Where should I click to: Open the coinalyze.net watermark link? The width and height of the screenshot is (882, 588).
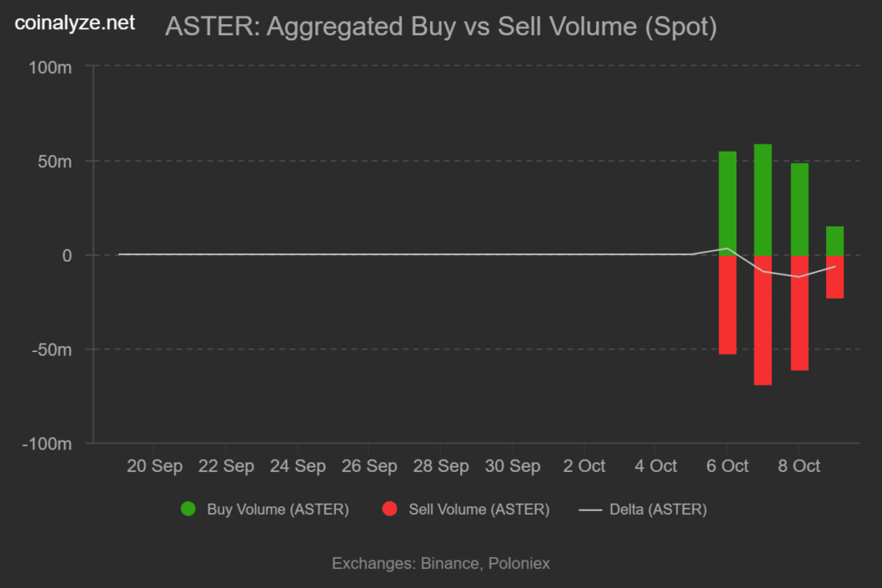pos(75,23)
